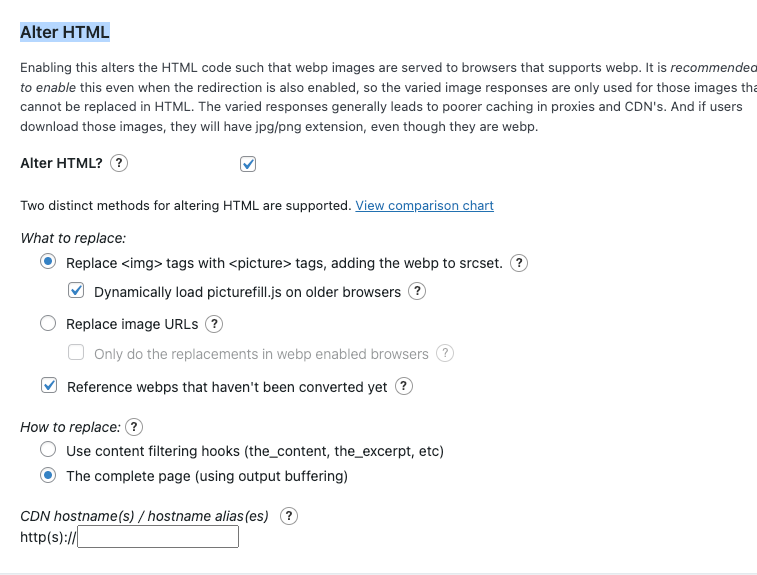
Task: Open help icon beside Replace image URLs
Action: click(x=214, y=324)
